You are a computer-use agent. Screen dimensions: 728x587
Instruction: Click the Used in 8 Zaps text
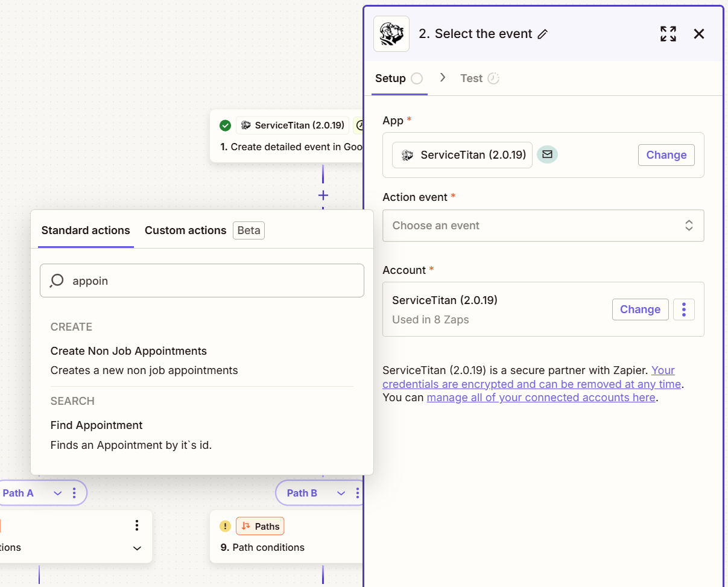(431, 320)
